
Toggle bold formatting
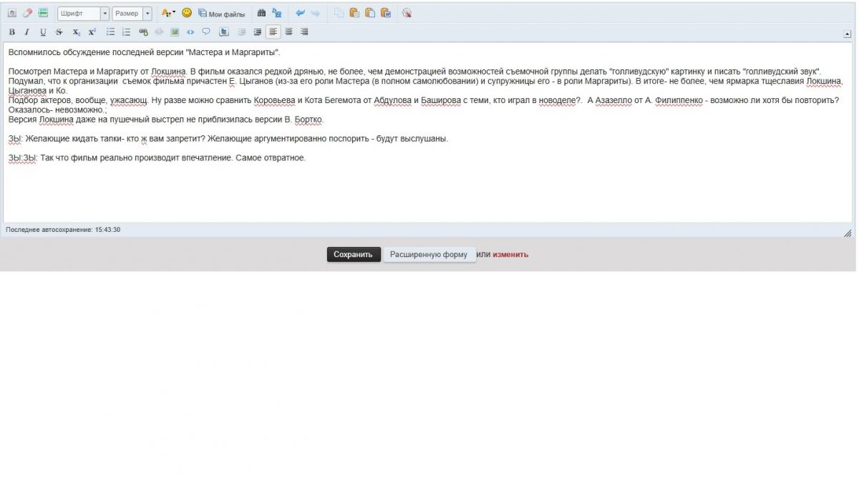tap(12, 32)
